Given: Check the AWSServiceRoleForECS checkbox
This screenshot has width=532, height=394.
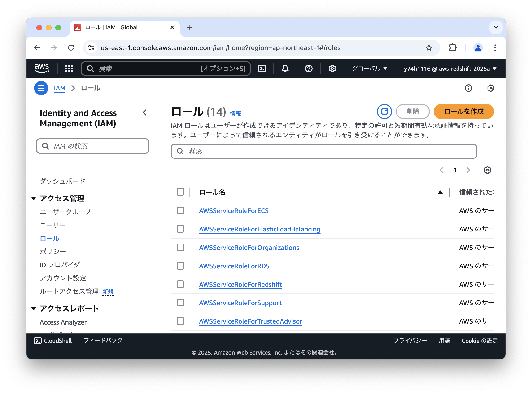Looking at the screenshot, I should (x=180, y=211).
